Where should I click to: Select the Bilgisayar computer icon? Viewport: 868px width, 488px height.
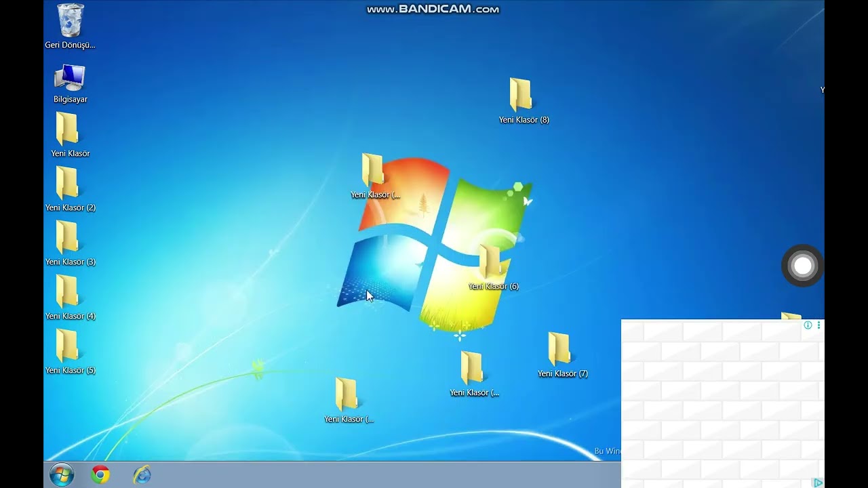[x=71, y=83]
